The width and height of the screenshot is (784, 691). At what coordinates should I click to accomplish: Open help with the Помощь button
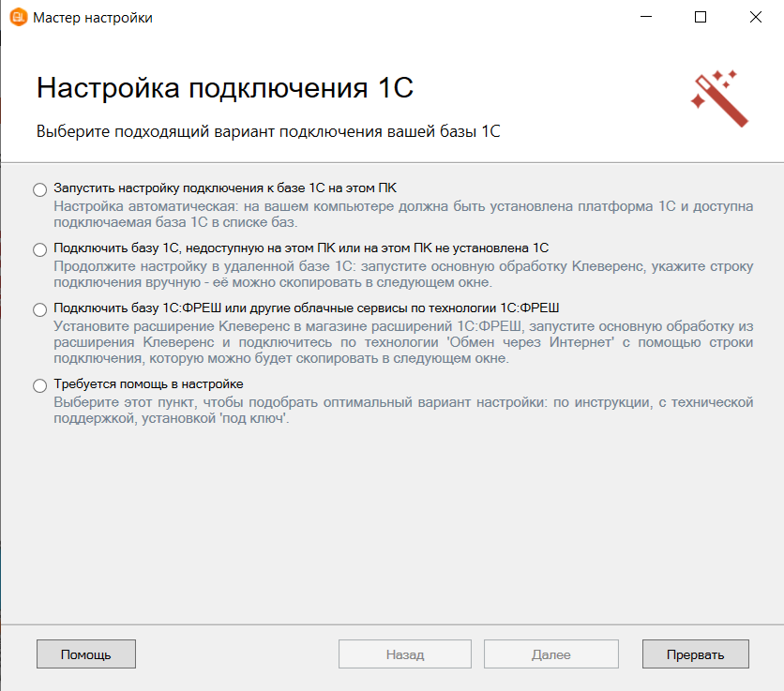(86, 654)
